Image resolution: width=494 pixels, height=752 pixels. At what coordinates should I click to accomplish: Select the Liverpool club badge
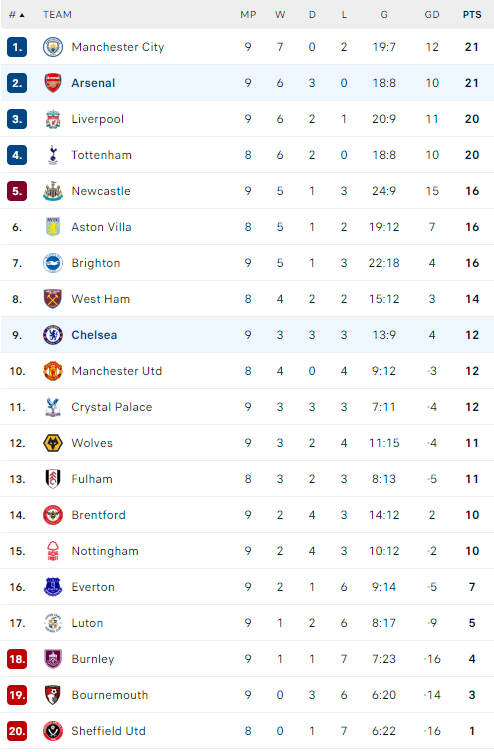[x=53, y=119]
